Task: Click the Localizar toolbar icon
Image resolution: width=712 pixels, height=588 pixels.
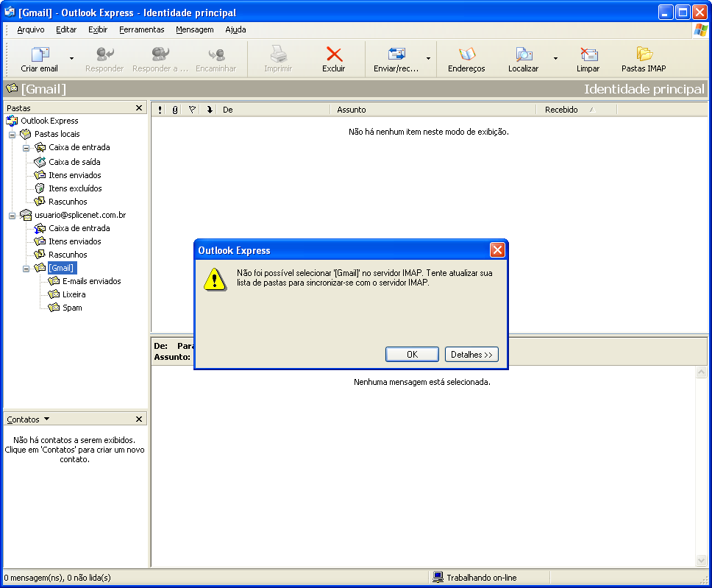Action: pos(524,54)
